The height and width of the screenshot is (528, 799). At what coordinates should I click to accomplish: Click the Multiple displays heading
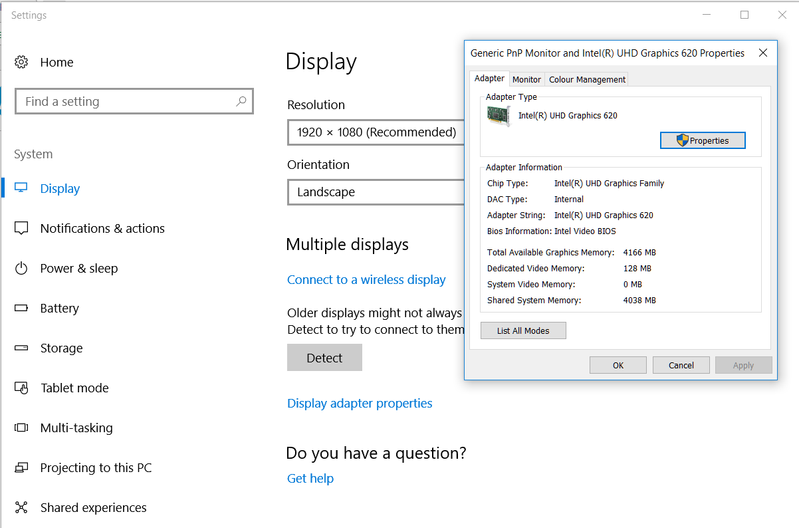pyautogui.click(x=348, y=244)
